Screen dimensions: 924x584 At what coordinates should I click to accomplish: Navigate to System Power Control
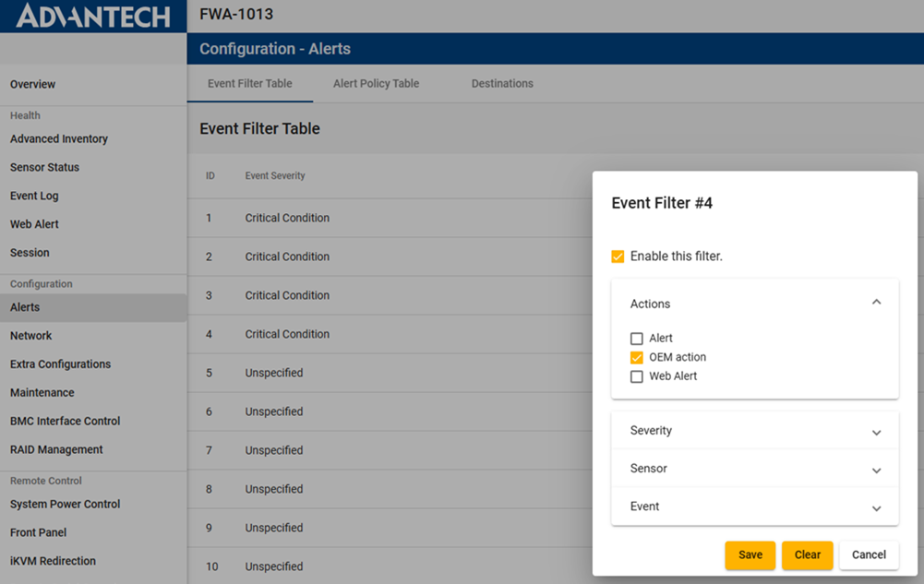point(65,504)
